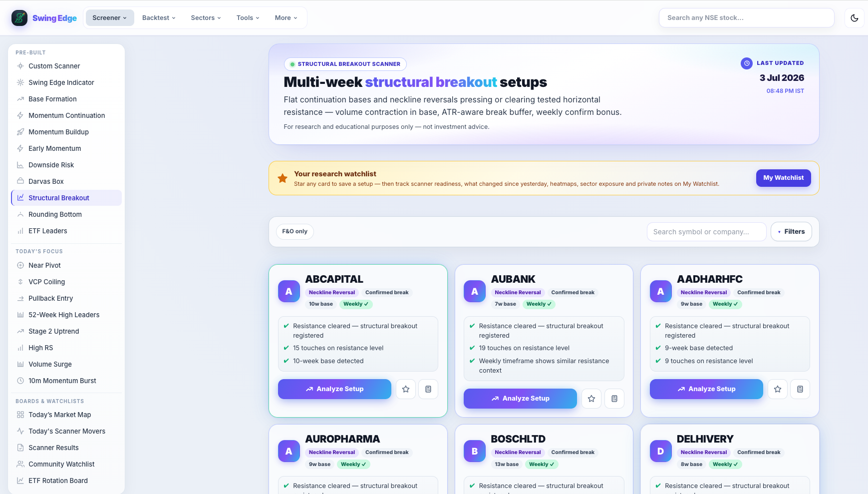Toggle the F&O only filter
This screenshot has width=868, height=494.
pyautogui.click(x=294, y=232)
